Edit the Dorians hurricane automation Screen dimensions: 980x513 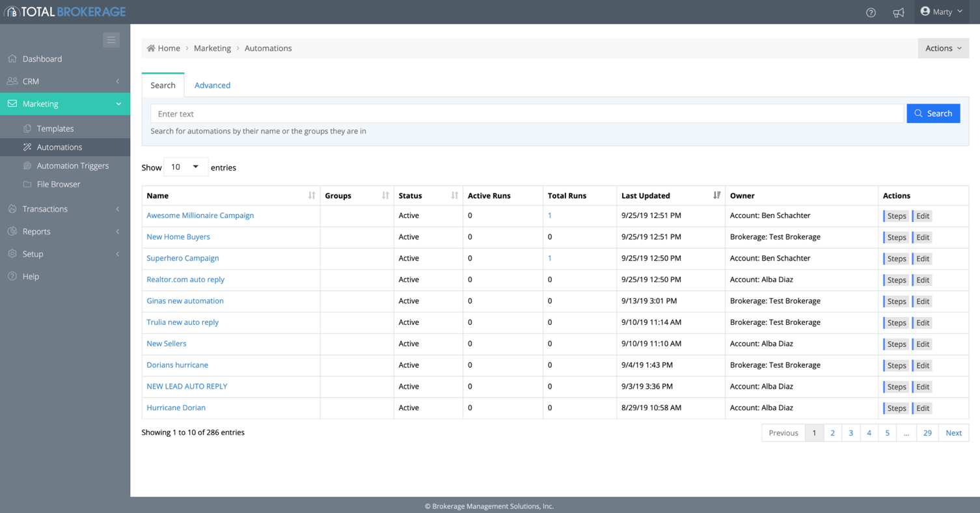[922, 365]
